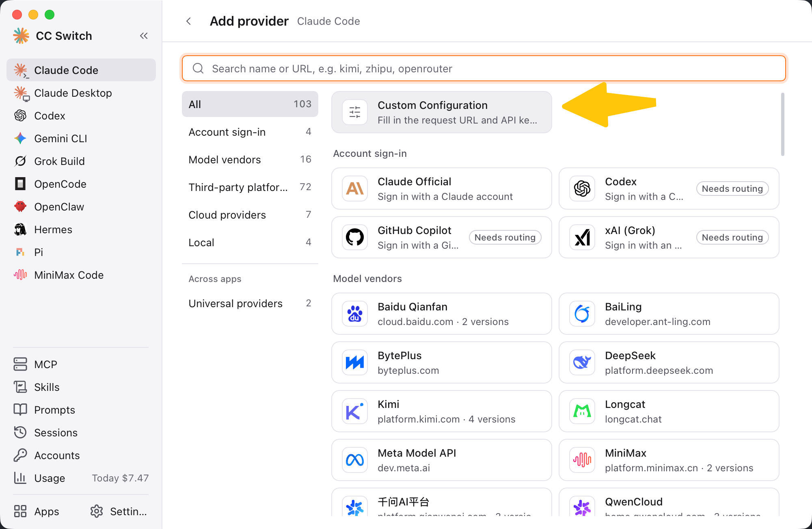The height and width of the screenshot is (529, 812).
Task: Select the GitHub Copilot provider card
Action: pos(442,237)
